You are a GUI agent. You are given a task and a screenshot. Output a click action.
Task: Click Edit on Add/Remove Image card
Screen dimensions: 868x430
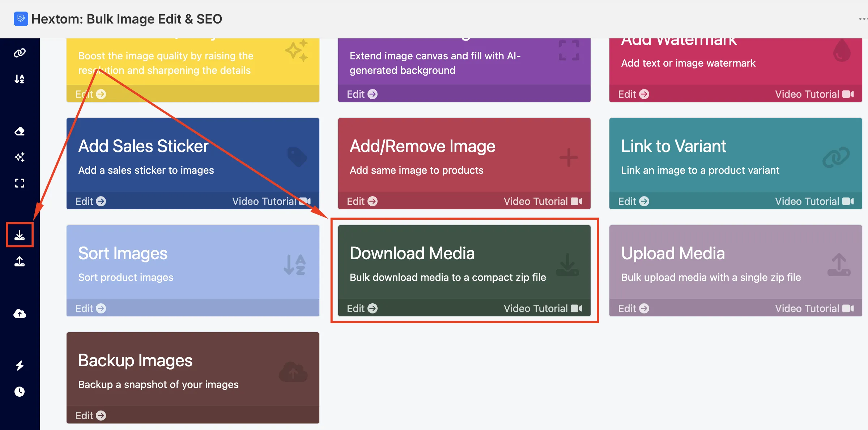(x=362, y=201)
